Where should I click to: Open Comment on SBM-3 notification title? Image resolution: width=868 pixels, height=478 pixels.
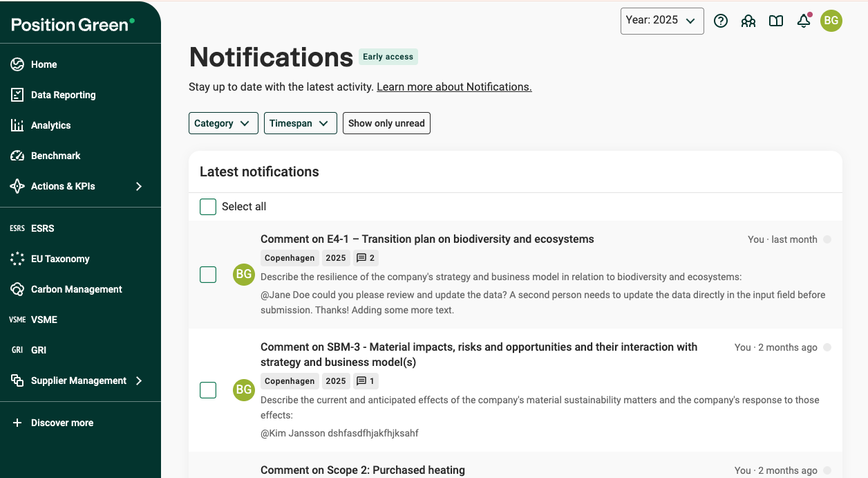pos(479,355)
